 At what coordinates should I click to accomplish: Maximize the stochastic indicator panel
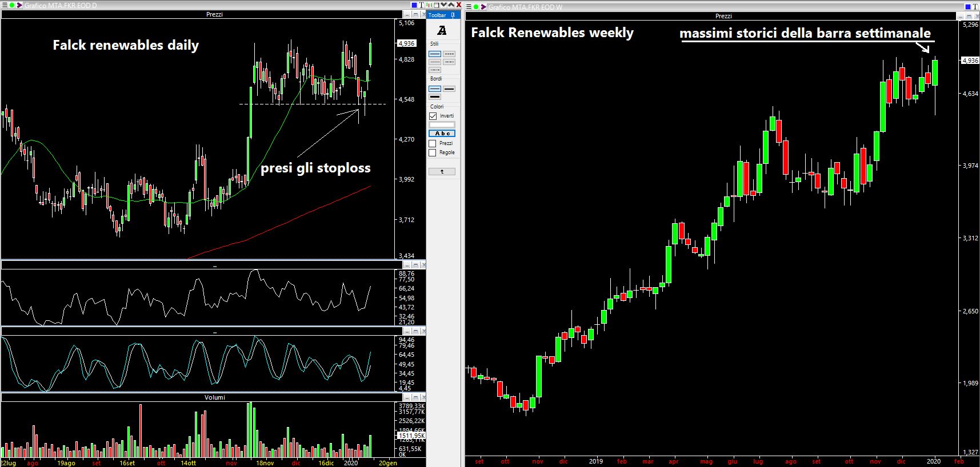click(415, 331)
